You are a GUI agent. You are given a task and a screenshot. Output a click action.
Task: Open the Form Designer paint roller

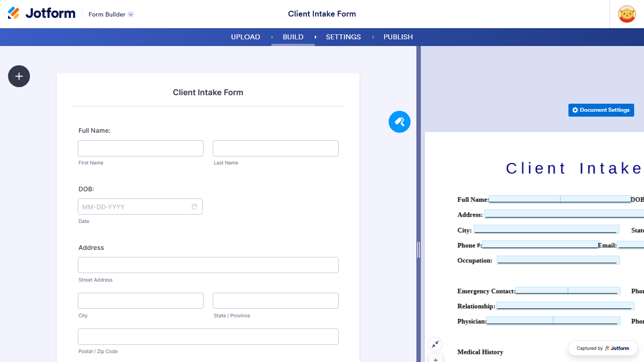click(x=399, y=122)
